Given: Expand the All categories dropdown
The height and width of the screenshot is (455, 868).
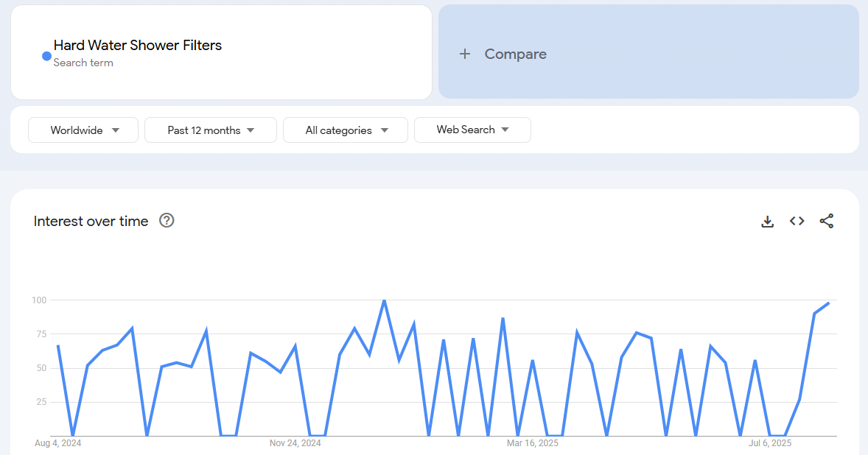Looking at the screenshot, I should pyautogui.click(x=346, y=130).
